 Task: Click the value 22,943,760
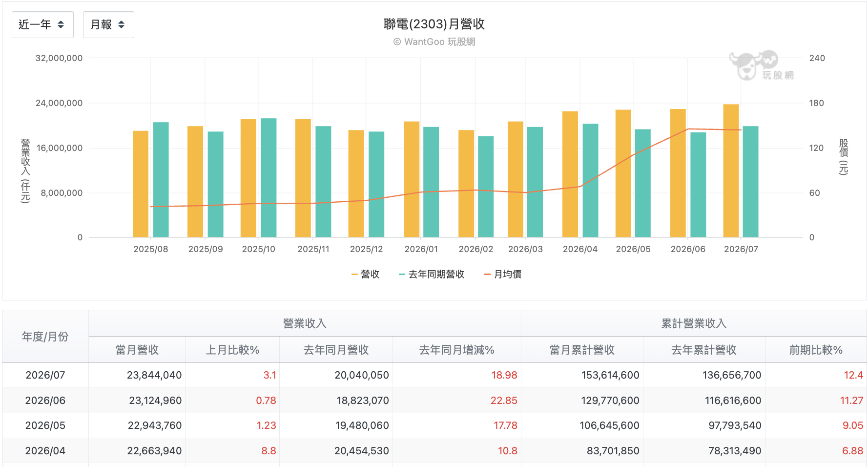[155, 425]
